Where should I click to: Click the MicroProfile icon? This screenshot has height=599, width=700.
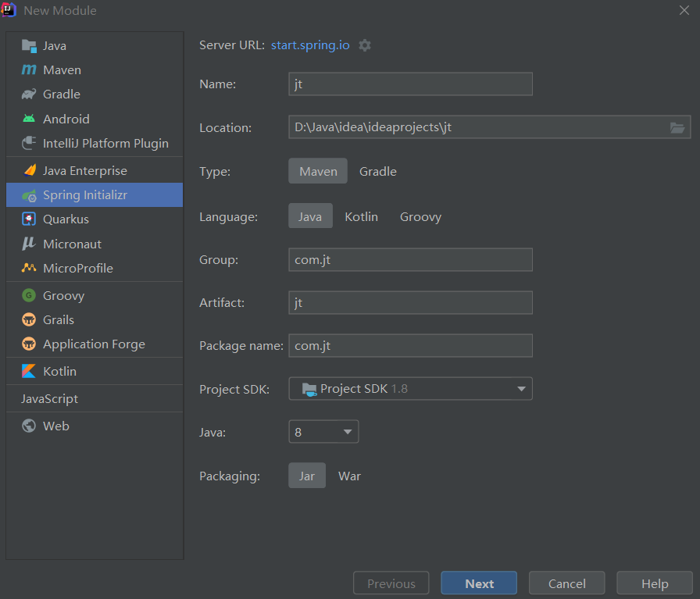pos(29,268)
